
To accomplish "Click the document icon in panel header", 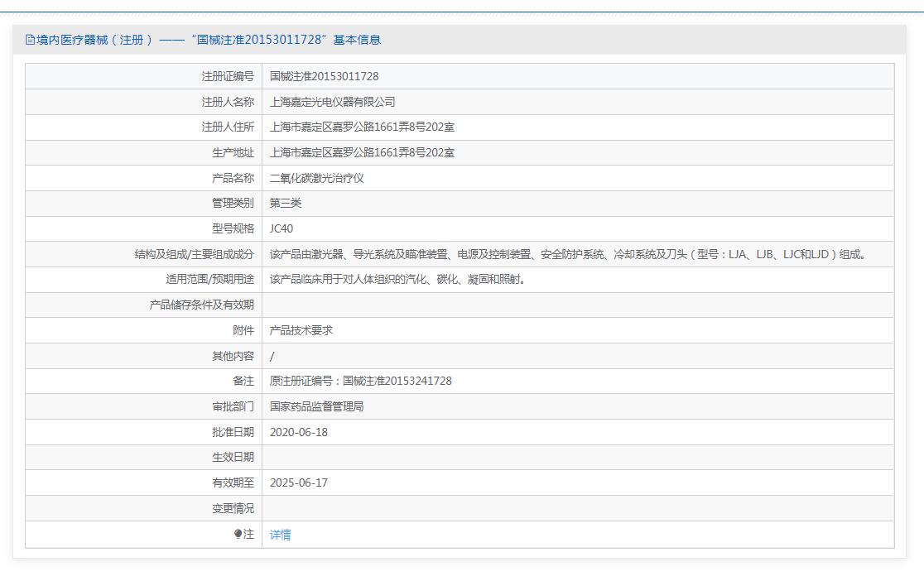I will (x=31, y=40).
